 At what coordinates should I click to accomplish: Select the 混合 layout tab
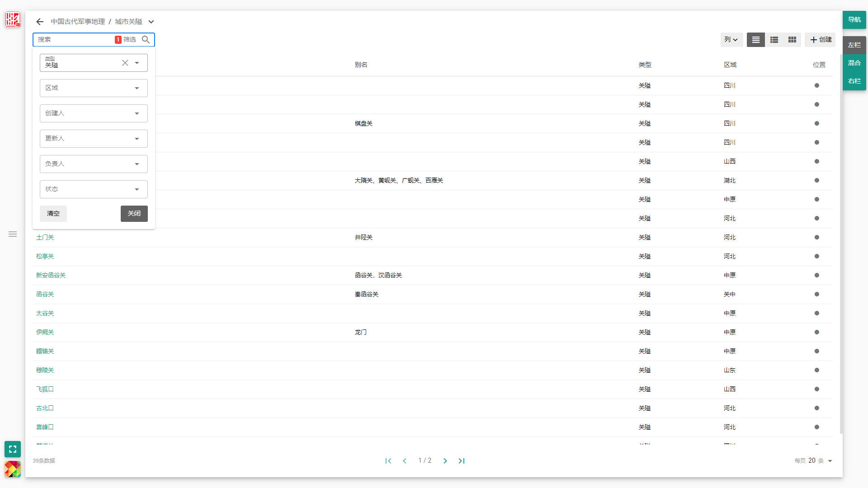(x=854, y=63)
